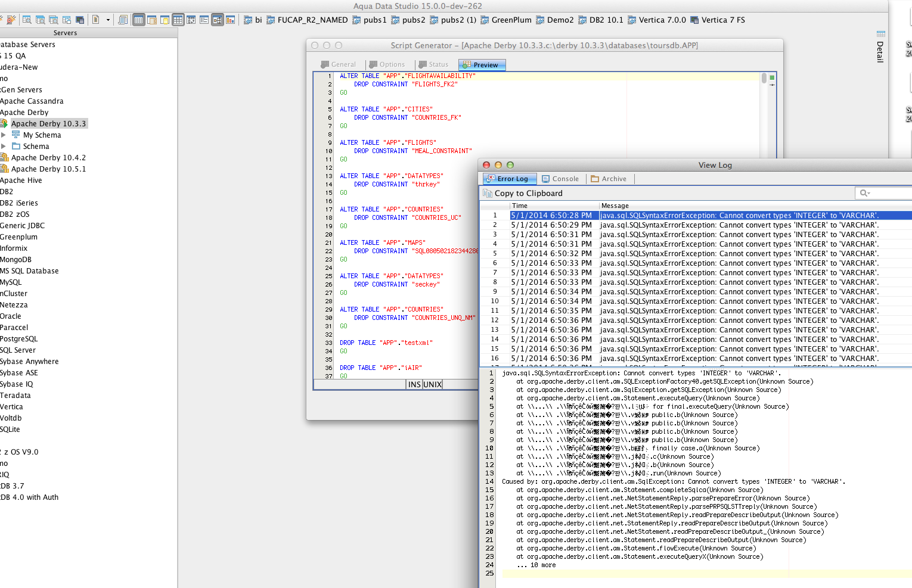Open the GreenPlum bookmark
The image size is (912, 588).
click(x=505, y=20)
